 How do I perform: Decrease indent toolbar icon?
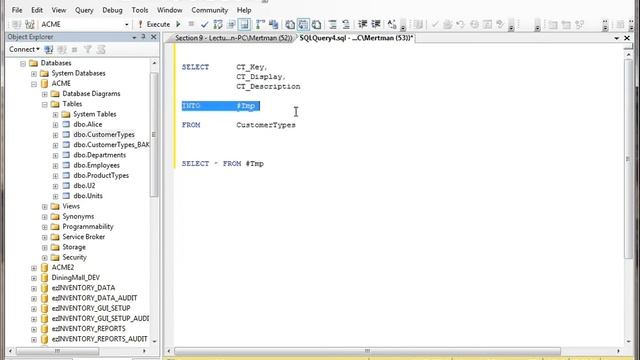[x=362, y=24]
